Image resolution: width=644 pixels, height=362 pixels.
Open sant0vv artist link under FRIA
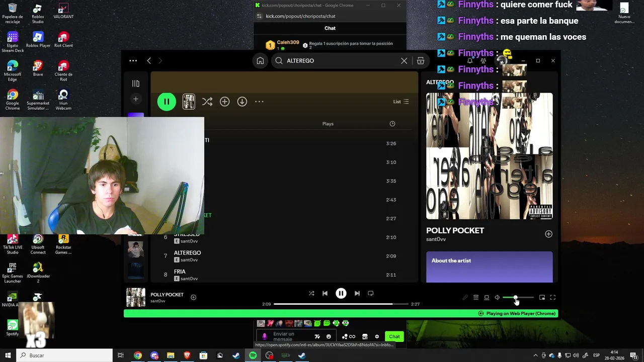pos(189,279)
